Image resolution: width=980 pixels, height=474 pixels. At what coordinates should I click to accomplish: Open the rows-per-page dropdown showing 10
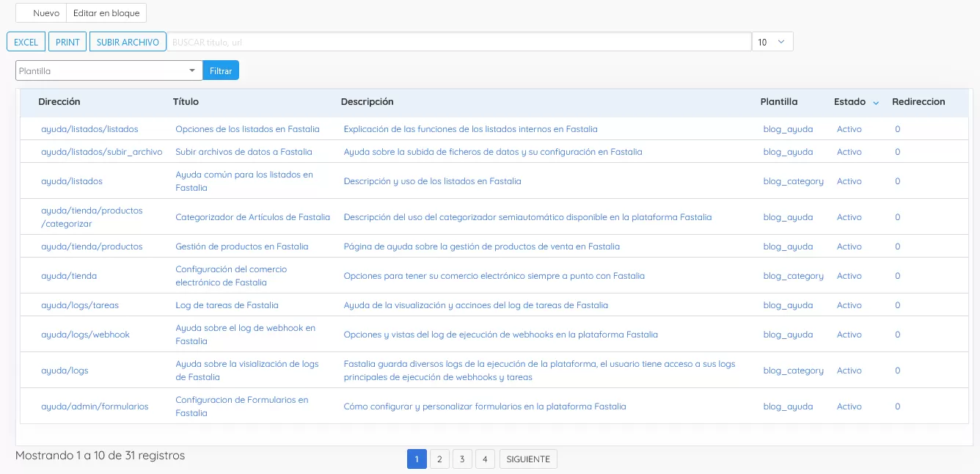click(772, 42)
